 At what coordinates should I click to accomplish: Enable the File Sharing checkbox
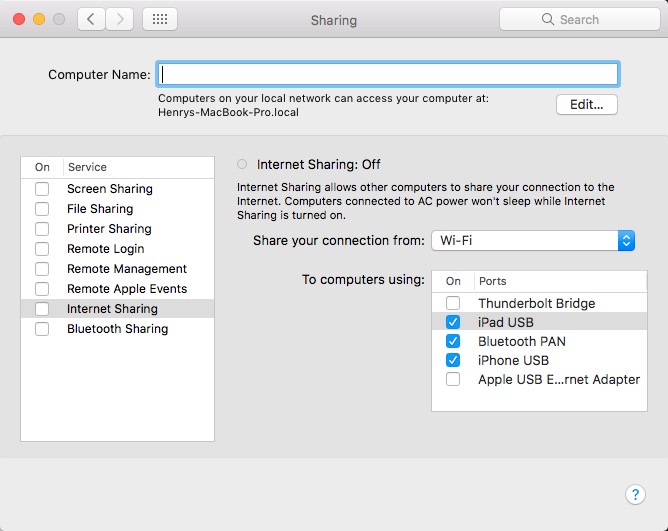[42, 209]
